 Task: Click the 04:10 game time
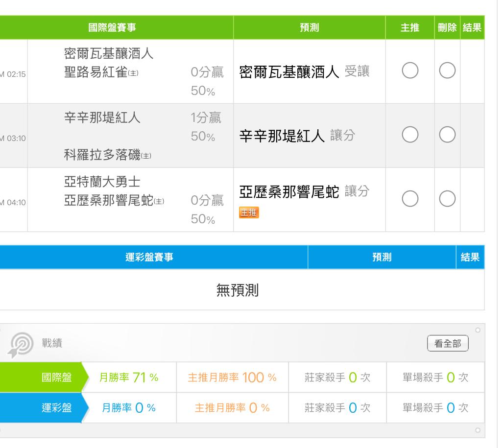[x=16, y=203]
